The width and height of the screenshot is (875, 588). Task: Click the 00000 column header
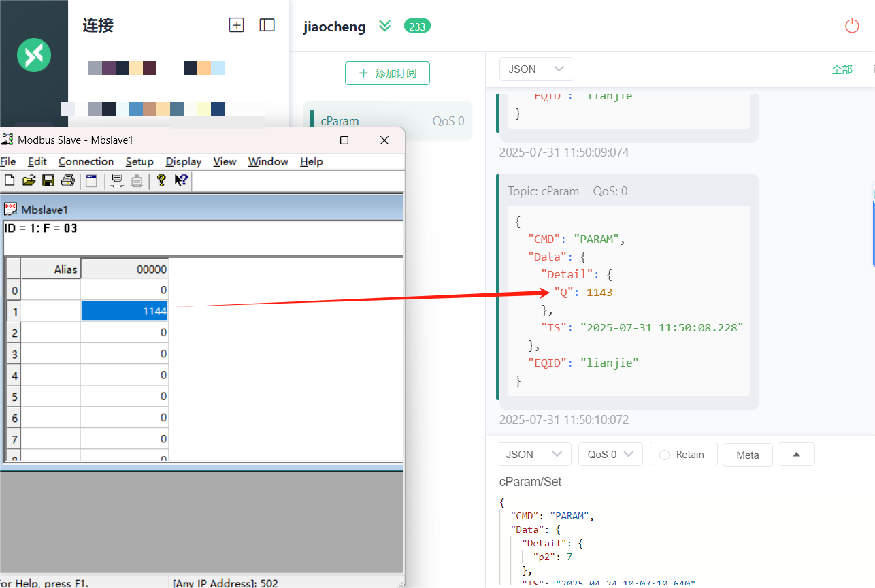[125, 269]
